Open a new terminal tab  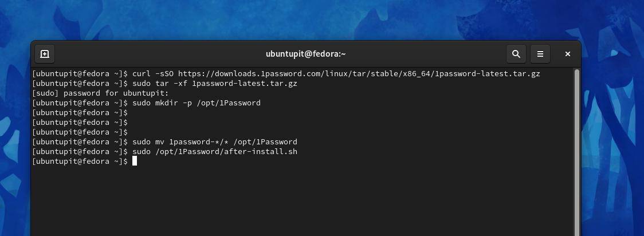pyautogui.click(x=45, y=54)
